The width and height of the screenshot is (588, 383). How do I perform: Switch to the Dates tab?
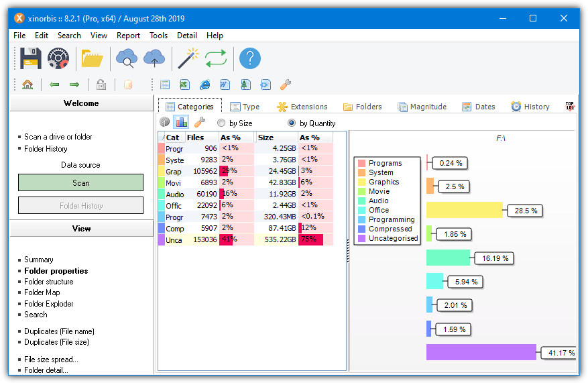479,107
